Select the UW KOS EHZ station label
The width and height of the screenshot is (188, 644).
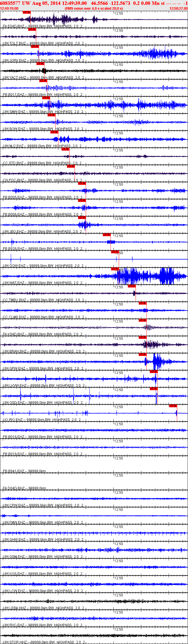coord(43,574)
